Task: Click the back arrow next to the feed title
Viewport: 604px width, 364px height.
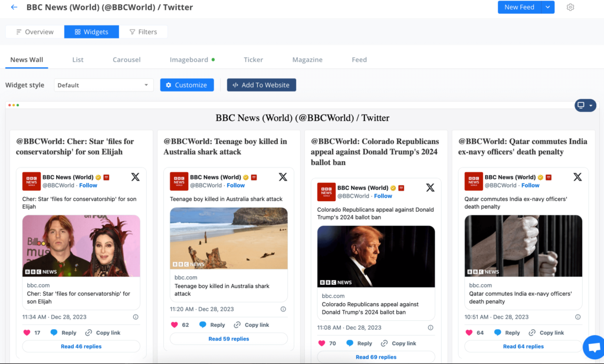Action: (13, 7)
